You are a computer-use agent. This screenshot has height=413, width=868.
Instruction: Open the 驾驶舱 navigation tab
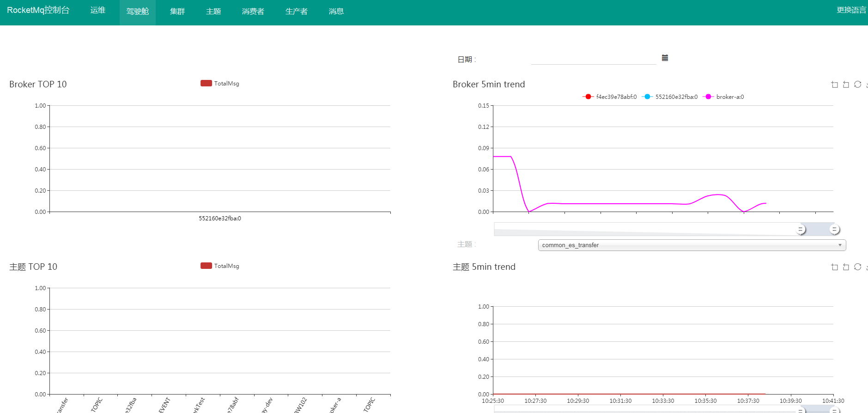coord(138,12)
